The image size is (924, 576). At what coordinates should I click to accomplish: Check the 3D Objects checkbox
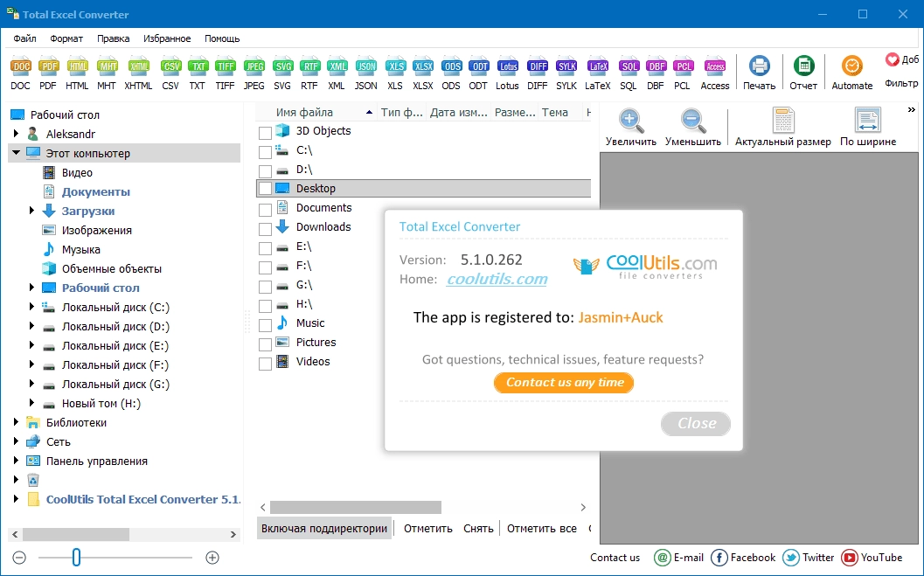265,133
